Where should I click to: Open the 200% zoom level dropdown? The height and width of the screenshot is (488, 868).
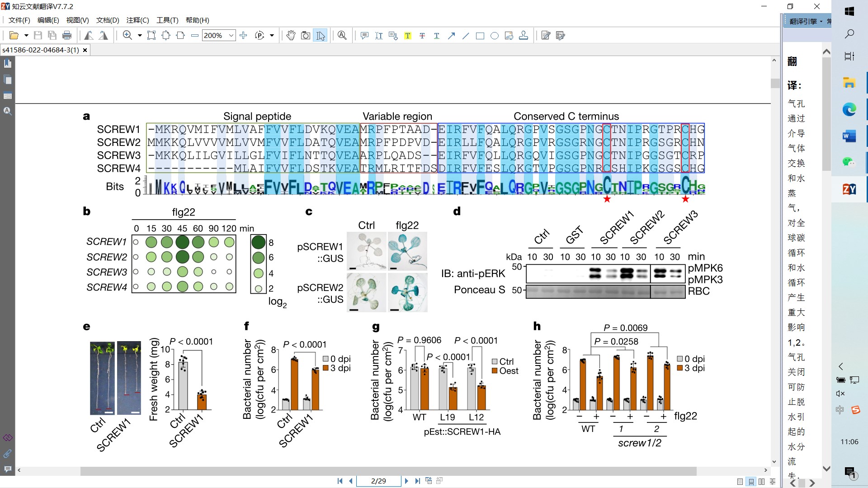pyautogui.click(x=231, y=36)
